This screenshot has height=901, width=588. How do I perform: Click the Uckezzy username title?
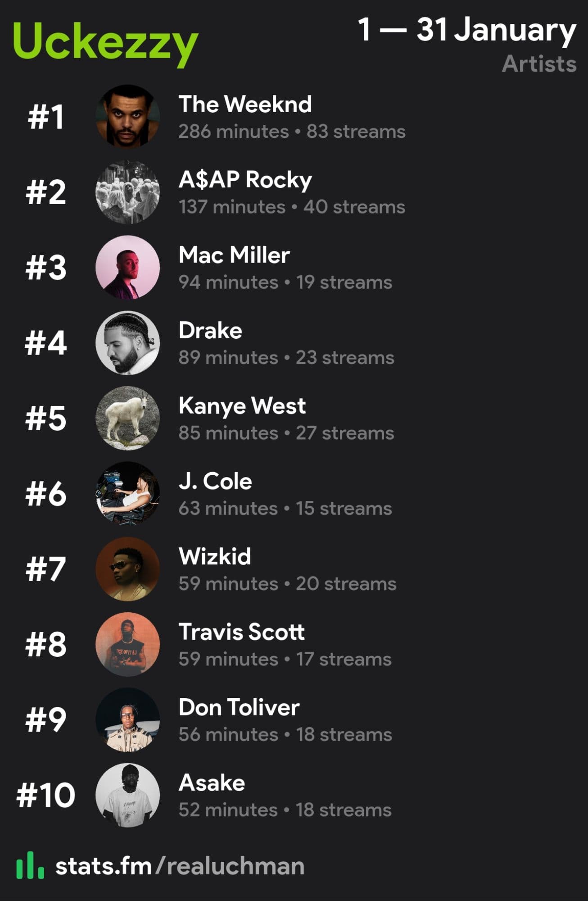[x=106, y=42]
